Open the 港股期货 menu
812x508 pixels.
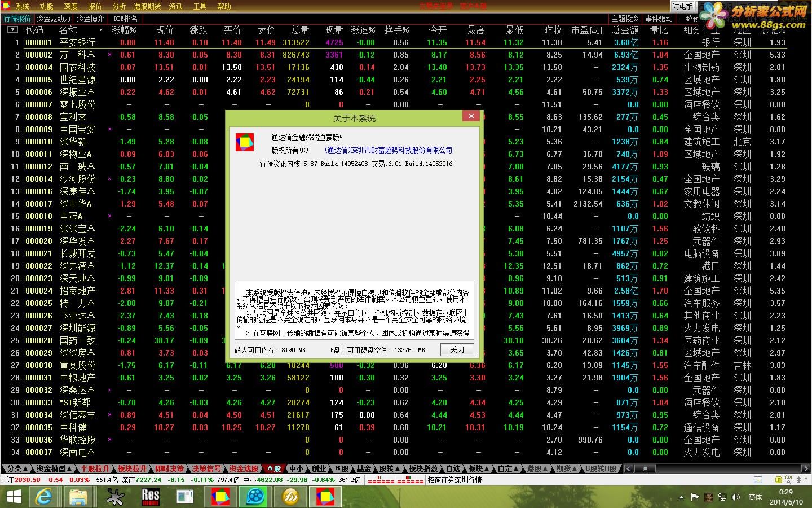click(148, 6)
